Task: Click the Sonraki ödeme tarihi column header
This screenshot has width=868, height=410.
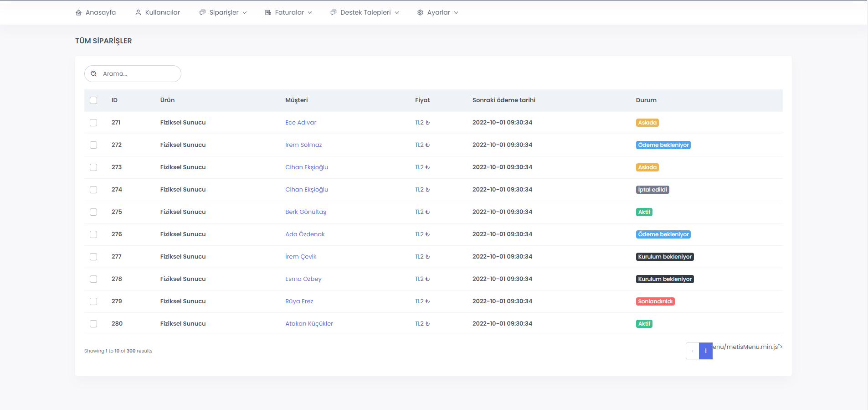Action: coord(504,100)
